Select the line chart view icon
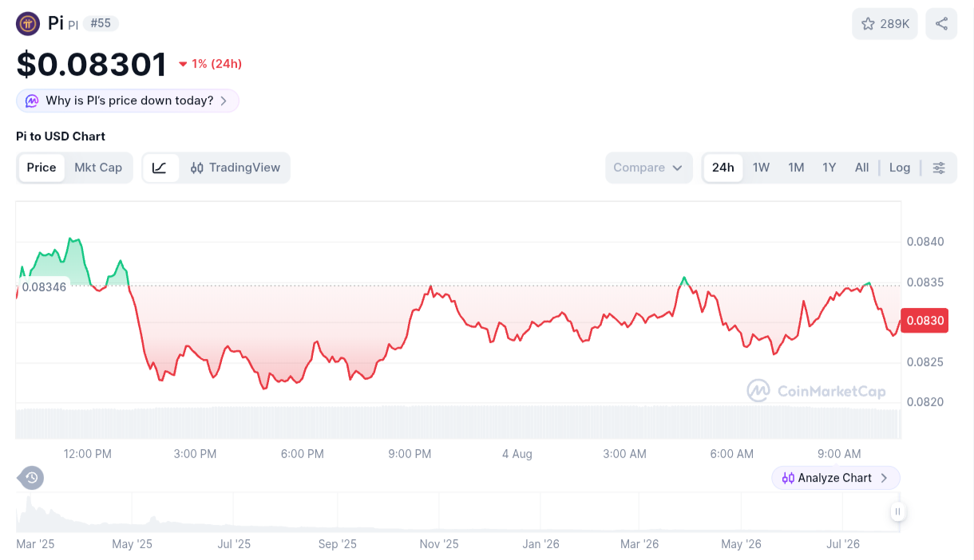 click(160, 168)
